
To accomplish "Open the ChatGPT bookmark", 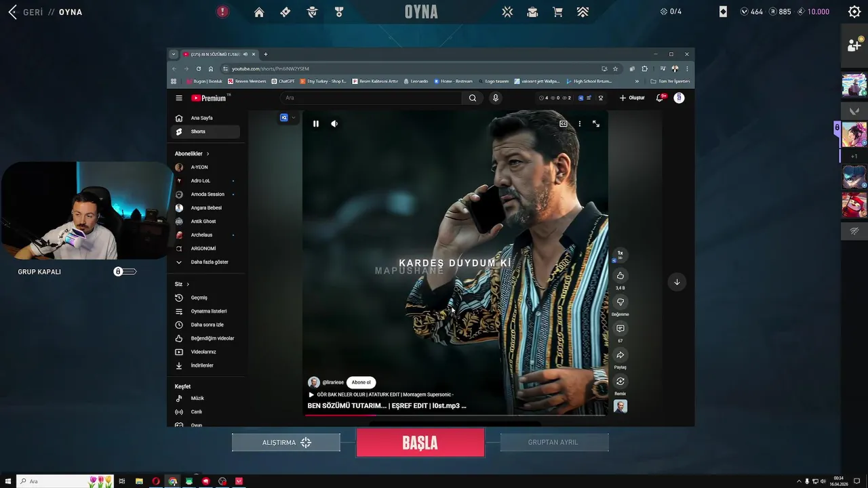I will [283, 81].
